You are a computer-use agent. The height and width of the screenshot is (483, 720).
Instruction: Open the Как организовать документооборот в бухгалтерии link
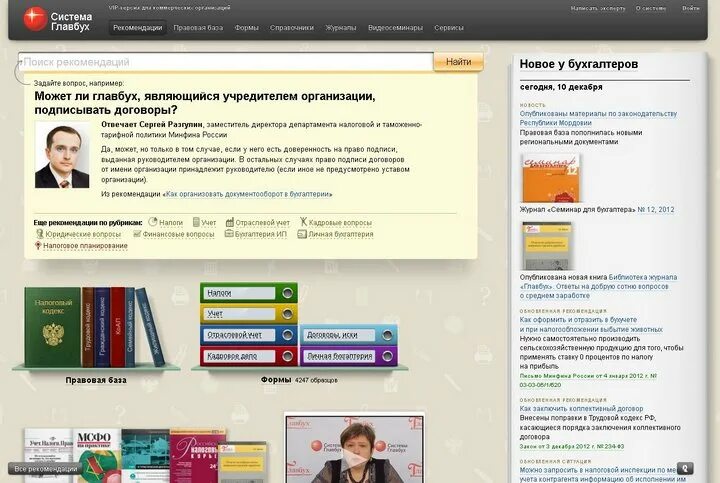point(248,194)
